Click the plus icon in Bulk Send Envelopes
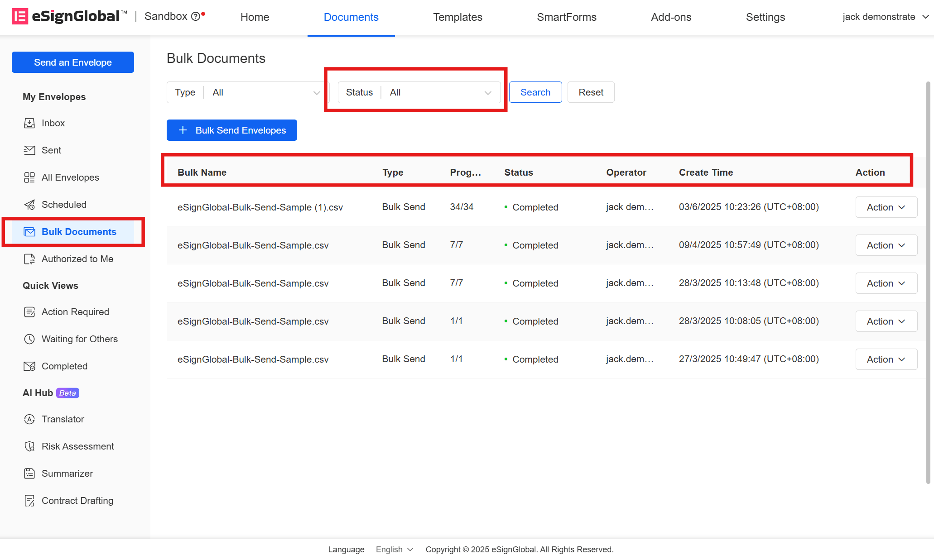This screenshot has width=934, height=560. pos(183,130)
